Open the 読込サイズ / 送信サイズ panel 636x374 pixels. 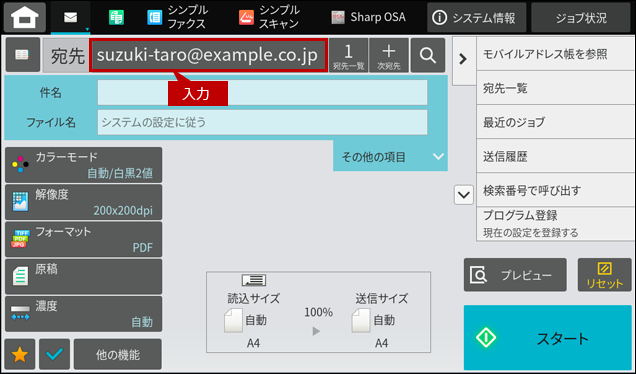click(x=318, y=312)
